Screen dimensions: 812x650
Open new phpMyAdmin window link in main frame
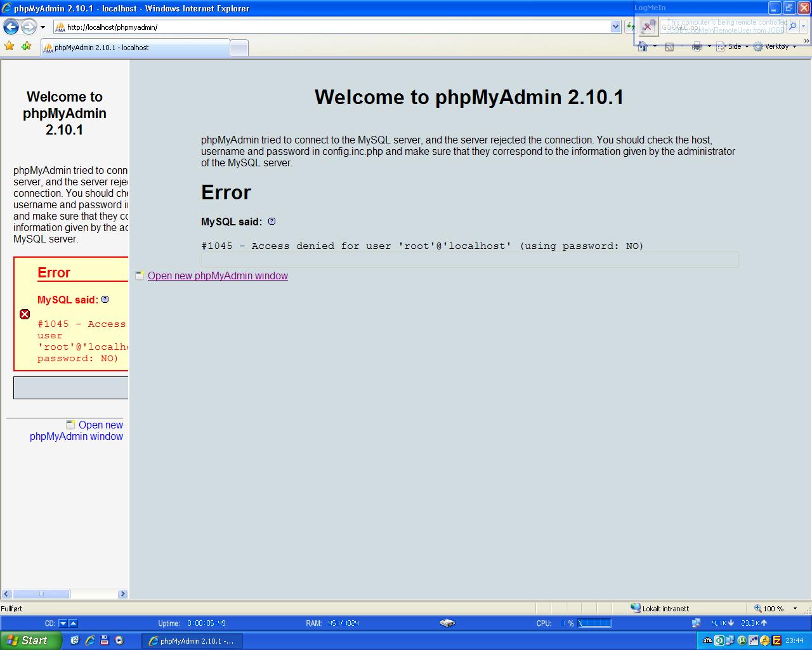pos(218,275)
